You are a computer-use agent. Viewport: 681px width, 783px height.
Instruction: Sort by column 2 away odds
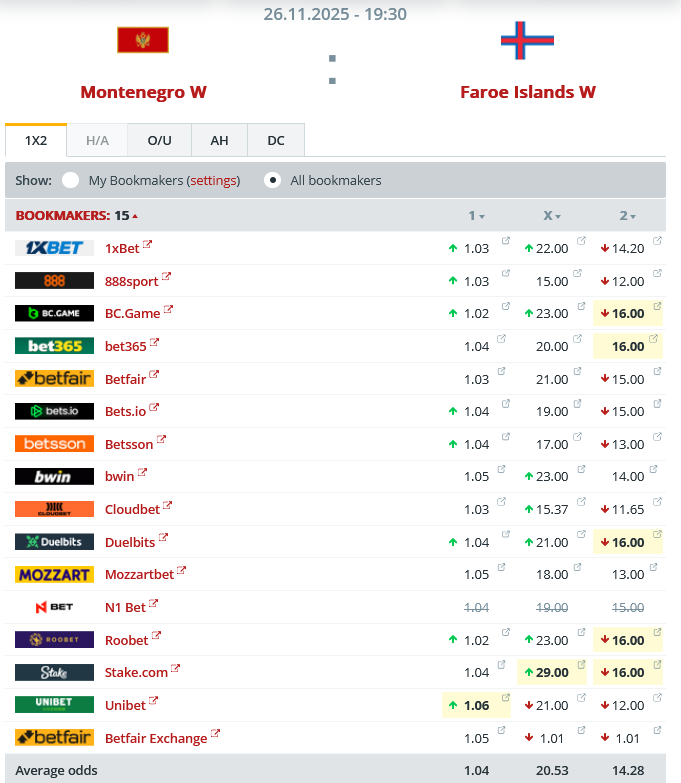pyautogui.click(x=628, y=215)
